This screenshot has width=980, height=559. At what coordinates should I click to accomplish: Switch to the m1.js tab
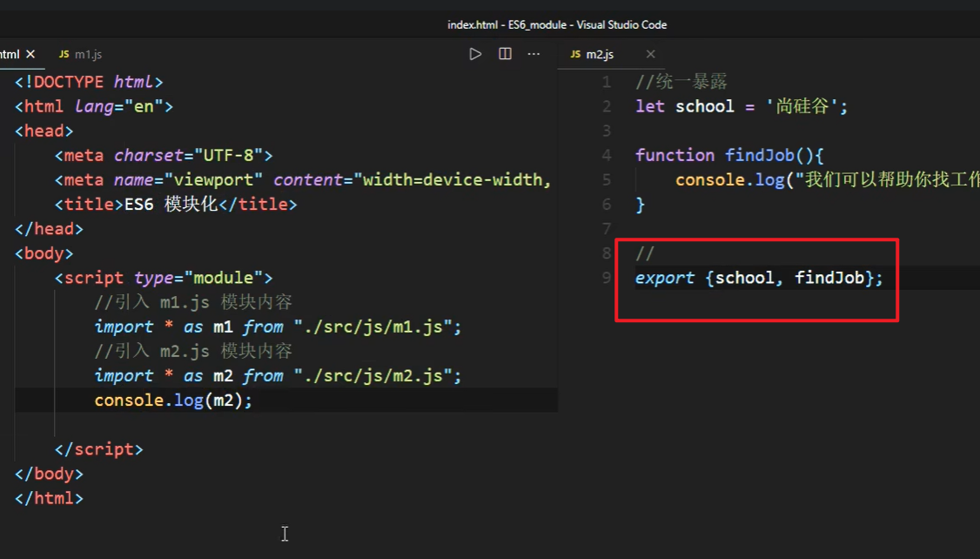[x=87, y=54]
